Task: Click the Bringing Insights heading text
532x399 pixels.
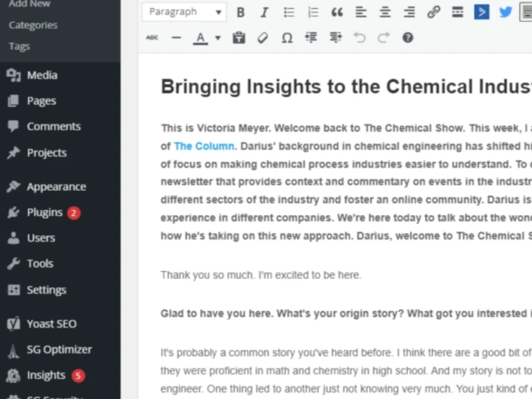Action: (x=346, y=87)
